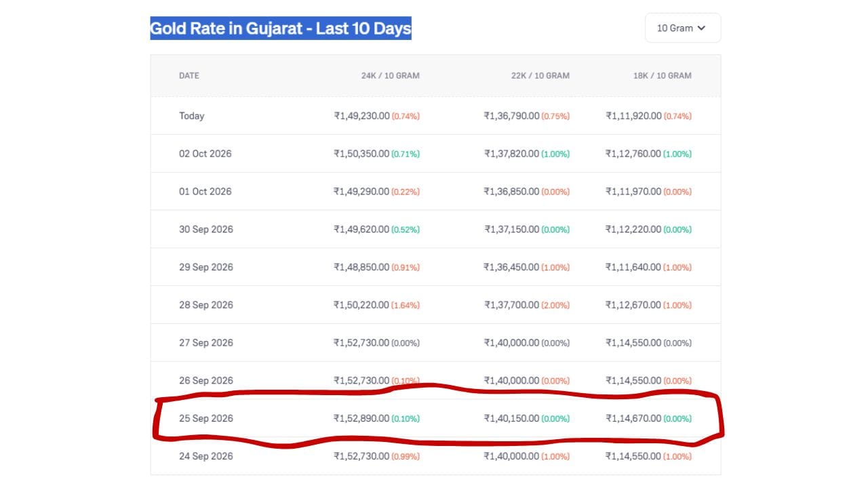Click the 24K price ₹1,49,620.00
868x488 pixels.
(x=361, y=230)
